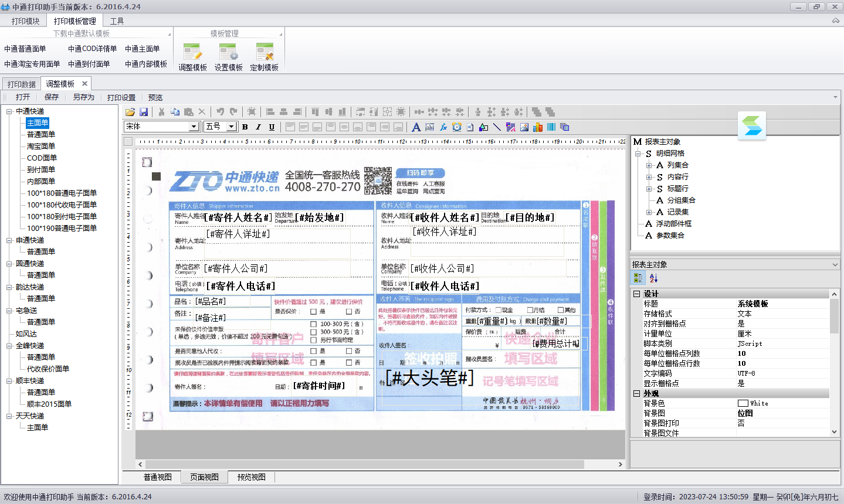Select the 参数集合 node

[x=670, y=236]
